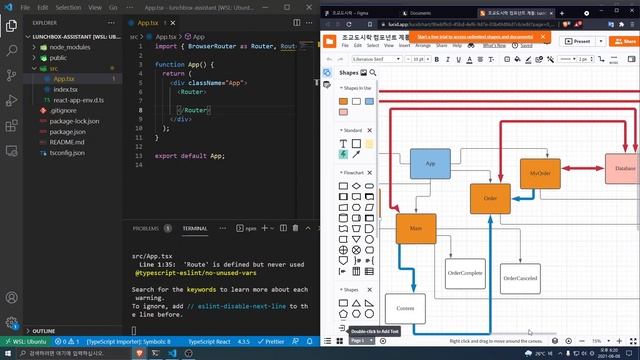Open View menu in VS Code
This screenshot has height=360, width=640.
[95, 7]
